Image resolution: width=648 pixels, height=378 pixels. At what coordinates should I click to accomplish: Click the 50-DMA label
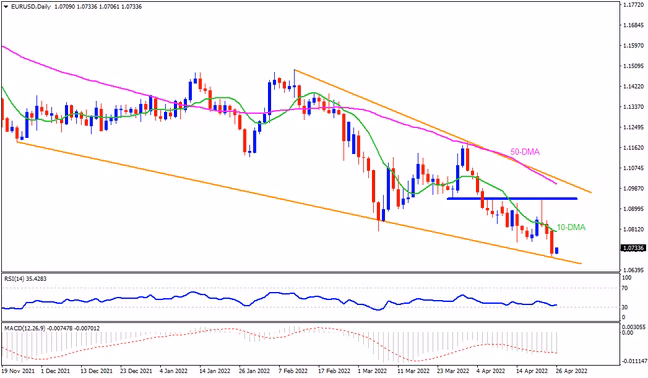point(525,152)
